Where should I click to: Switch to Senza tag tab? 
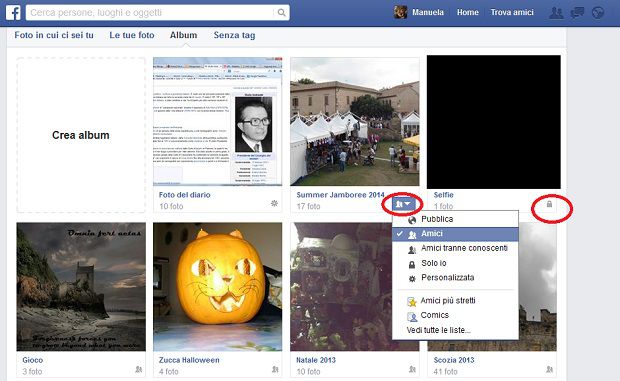(x=234, y=35)
